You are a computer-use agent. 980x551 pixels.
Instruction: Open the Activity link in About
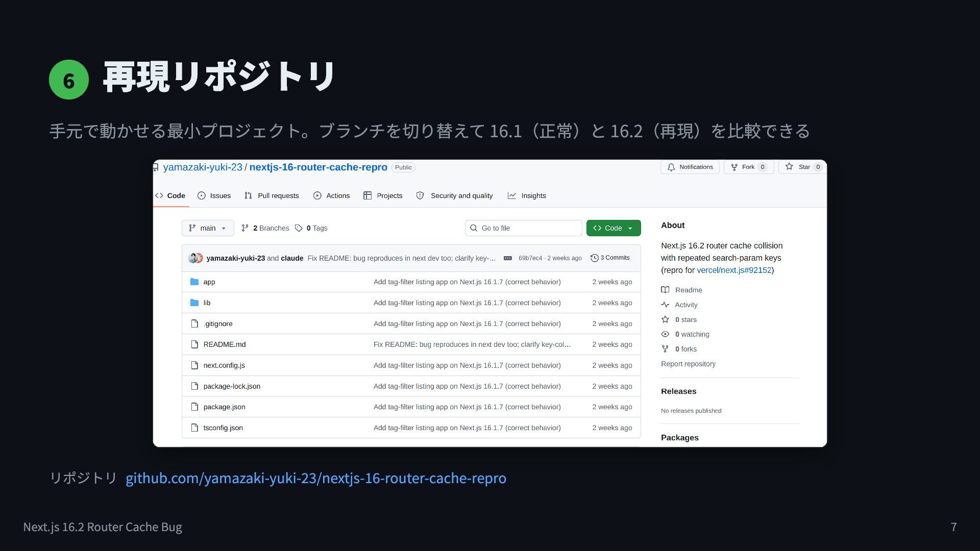pos(686,305)
